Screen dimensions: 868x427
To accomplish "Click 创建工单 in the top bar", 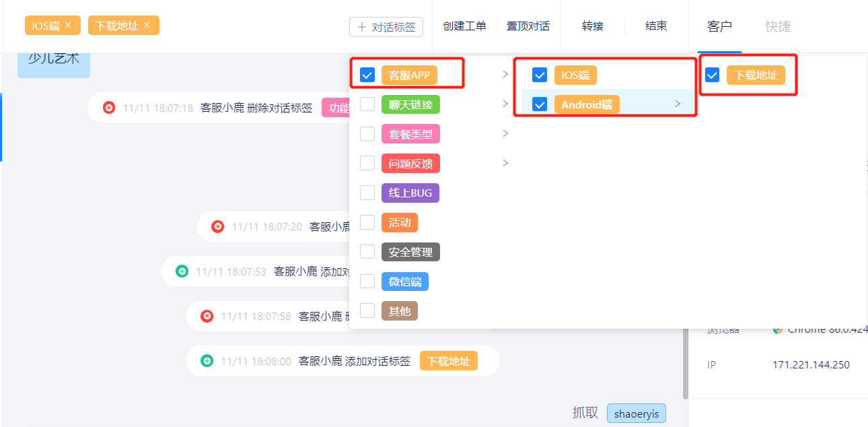I will point(464,26).
